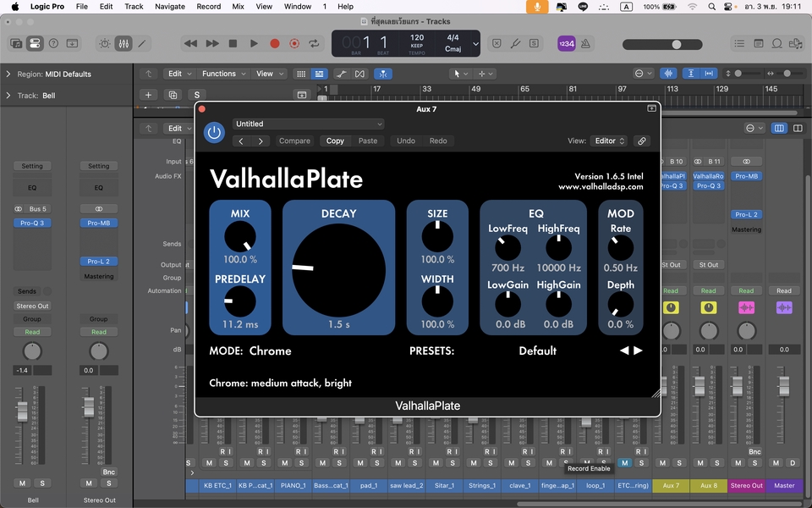Open the View Editor dropdown in plugin
Viewport: 812px width, 508px height.
coord(607,141)
